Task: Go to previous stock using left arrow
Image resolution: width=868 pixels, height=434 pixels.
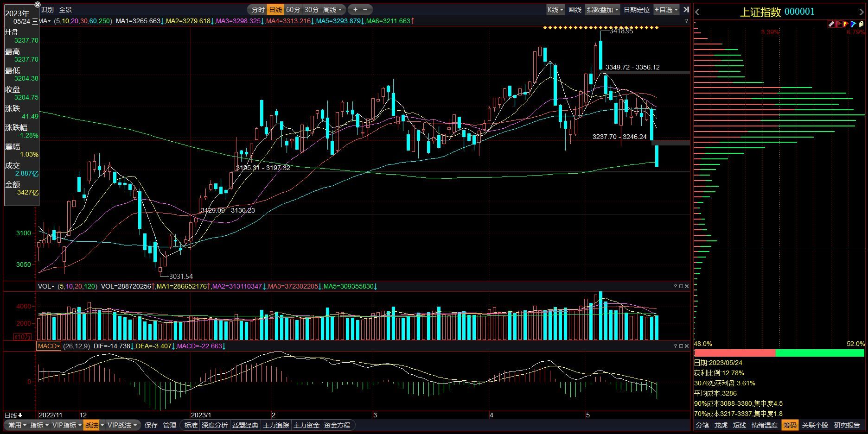Action: (x=697, y=13)
